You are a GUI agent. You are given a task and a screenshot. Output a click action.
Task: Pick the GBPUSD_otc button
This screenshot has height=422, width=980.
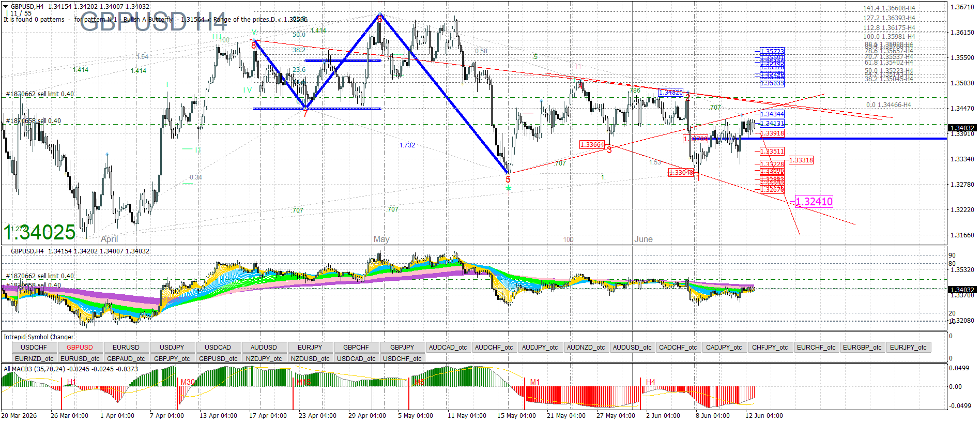point(218,358)
